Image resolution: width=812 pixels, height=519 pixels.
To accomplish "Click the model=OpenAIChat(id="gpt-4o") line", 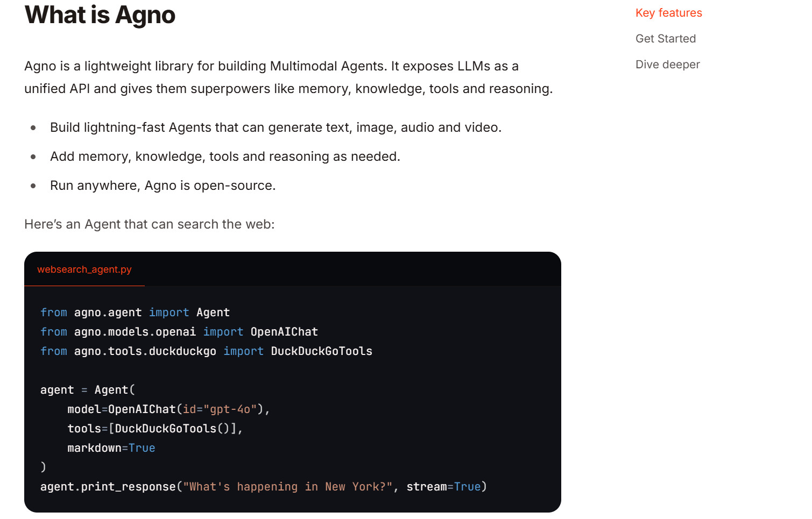I will tap(168, 409).
